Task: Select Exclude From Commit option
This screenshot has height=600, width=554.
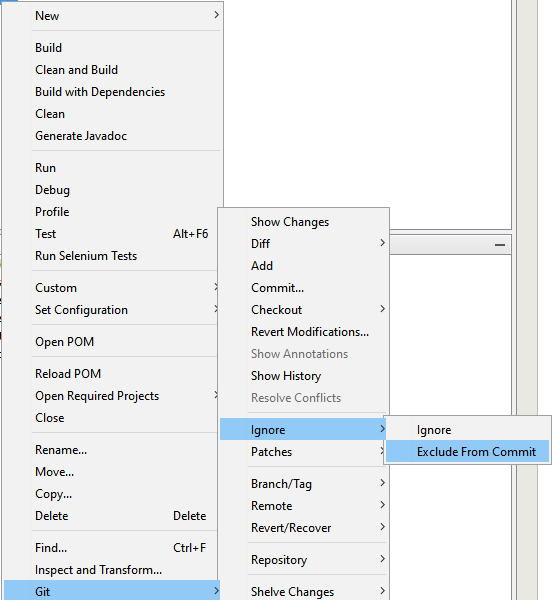Action: point(467,452)
